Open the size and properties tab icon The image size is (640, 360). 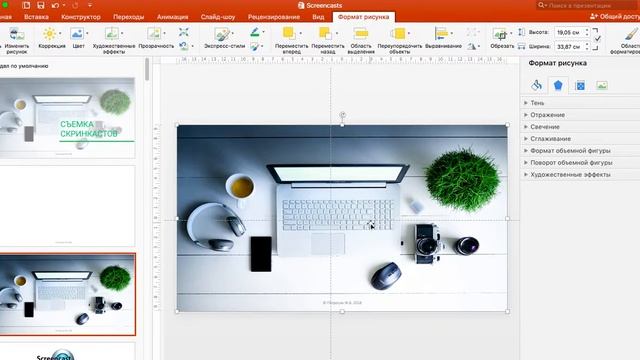(580, 85)
